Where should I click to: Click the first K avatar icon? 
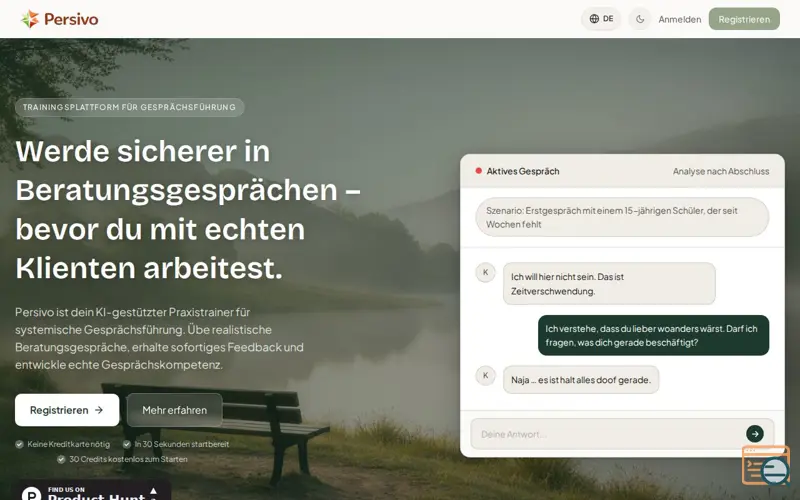click(485, 272)
